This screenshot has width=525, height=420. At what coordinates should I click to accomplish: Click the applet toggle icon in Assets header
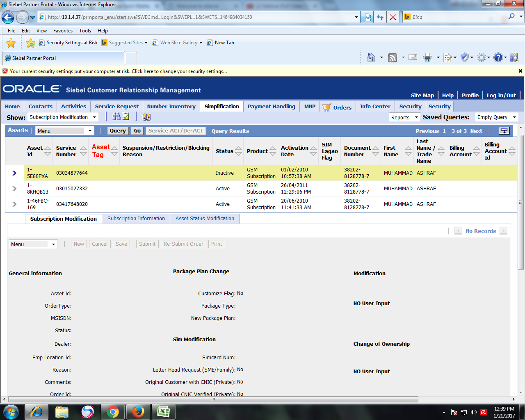click(x=504, y=131)
